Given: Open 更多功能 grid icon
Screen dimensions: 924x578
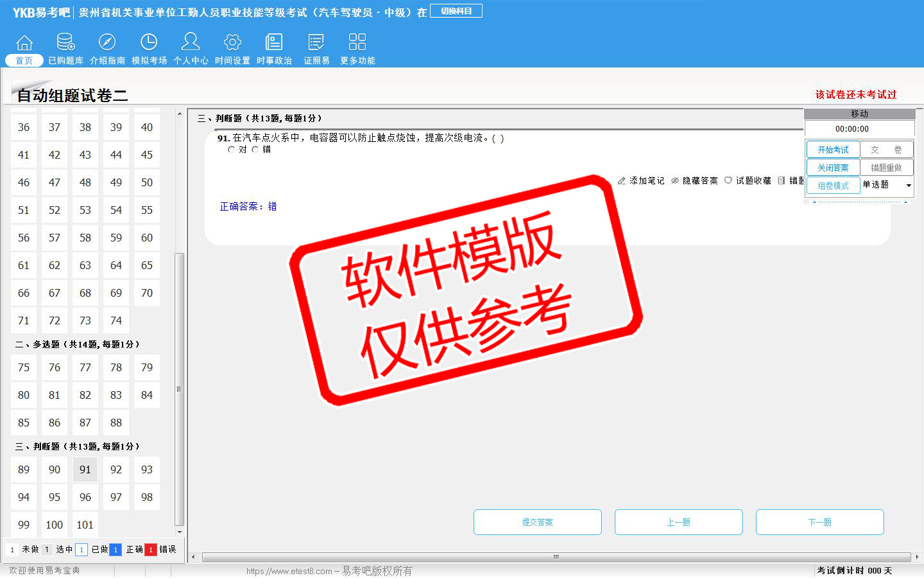Looking at the screenshot, I should (x=357, y=43).
